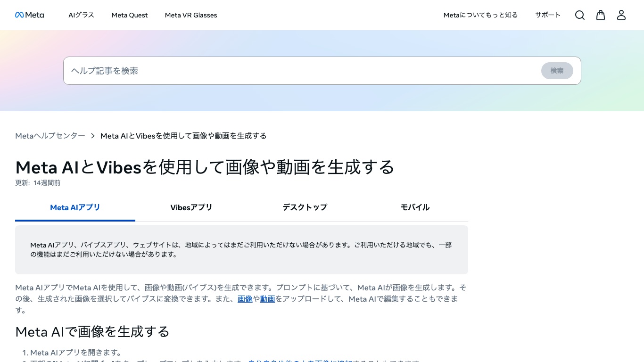Click the current-page breadcrumb text
The width and height of the screenshot is (644, 362).
tap(183, 136)
